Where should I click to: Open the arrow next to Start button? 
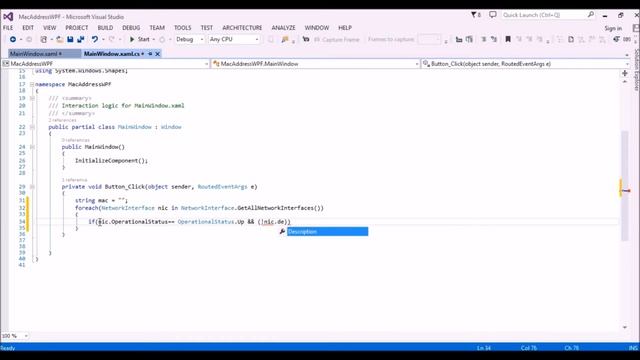click(154, 40)
